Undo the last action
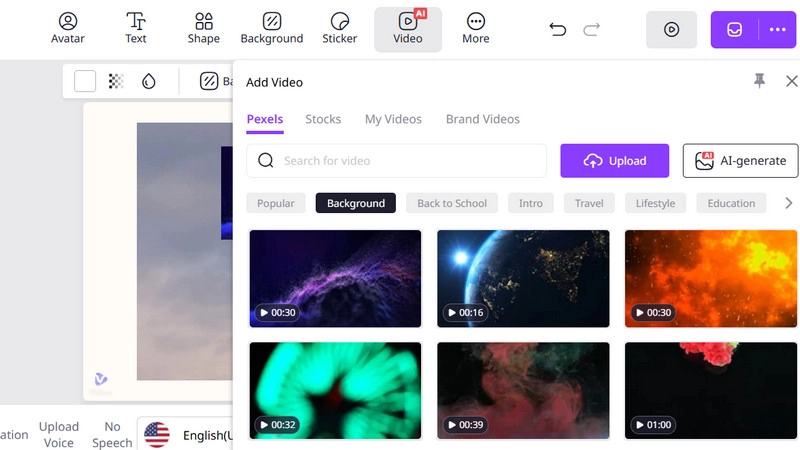The height and width of the screenshot is (450, 800). click(558, 30)
